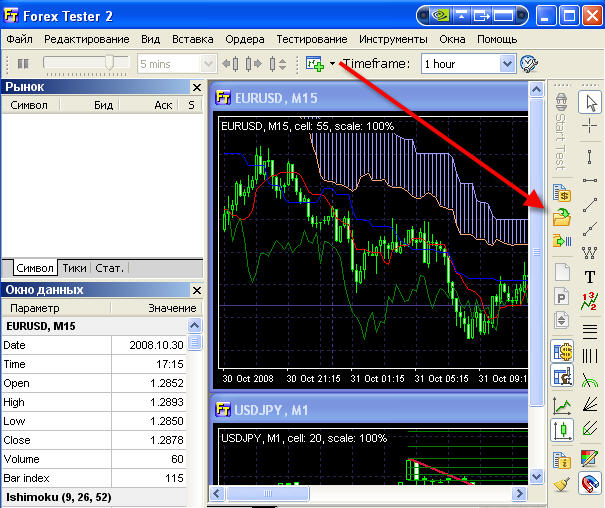605x508 pixels.
Task: Pick the vertical line drawing tool
Action: [x=590, y=157]
